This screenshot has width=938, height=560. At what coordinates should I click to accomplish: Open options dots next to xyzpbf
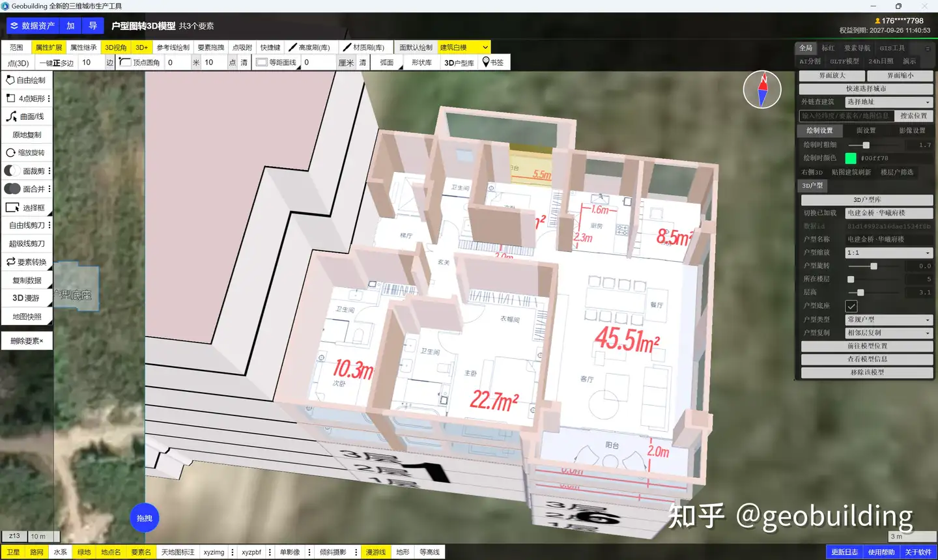(x=270, y=552)
